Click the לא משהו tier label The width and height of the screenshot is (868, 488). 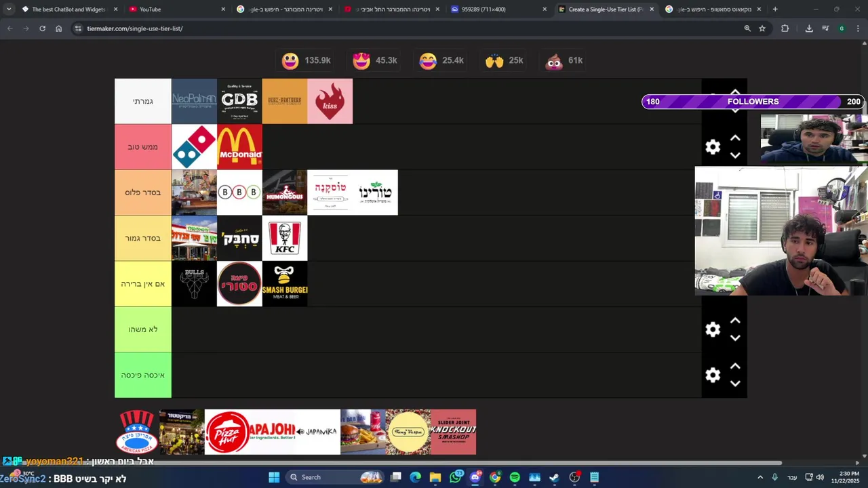tap(143, 329)
